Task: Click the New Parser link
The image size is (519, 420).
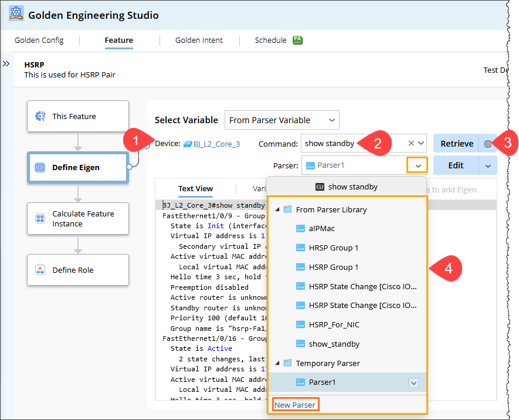Action: (x=294, y=405)
